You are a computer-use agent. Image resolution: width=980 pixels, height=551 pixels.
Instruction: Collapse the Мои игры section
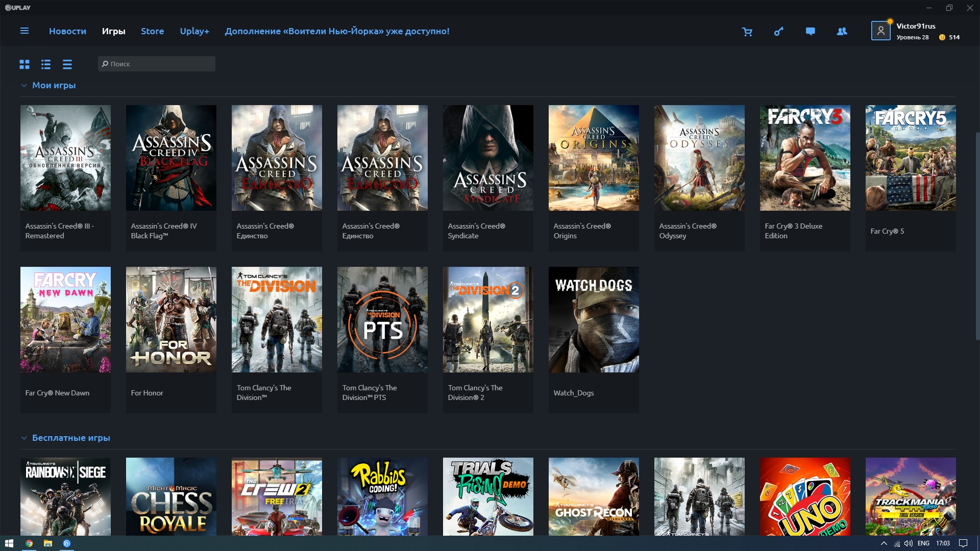pyautogui.click(x=24, y=86)
